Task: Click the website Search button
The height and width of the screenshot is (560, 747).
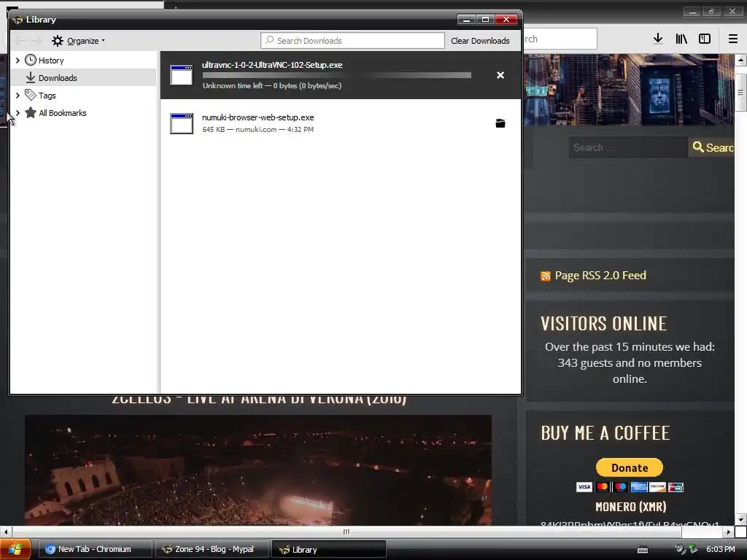Action: (x=712, y=147)
